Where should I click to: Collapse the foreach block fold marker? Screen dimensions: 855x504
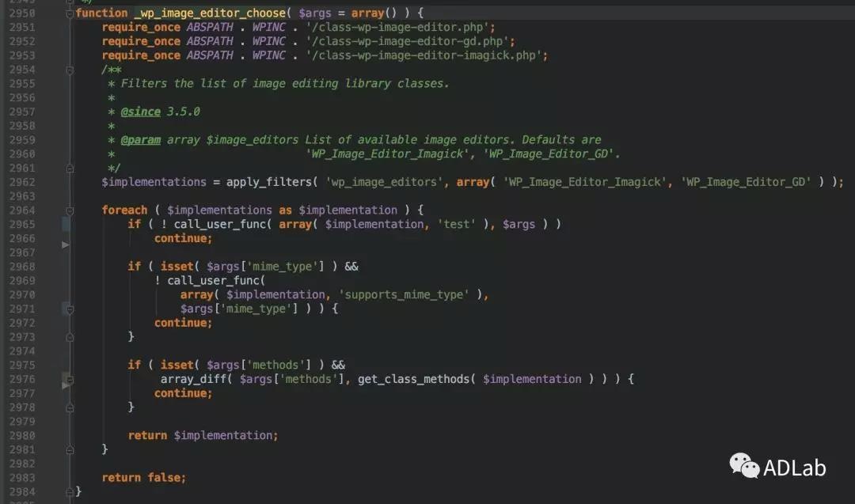coord(70,210)
